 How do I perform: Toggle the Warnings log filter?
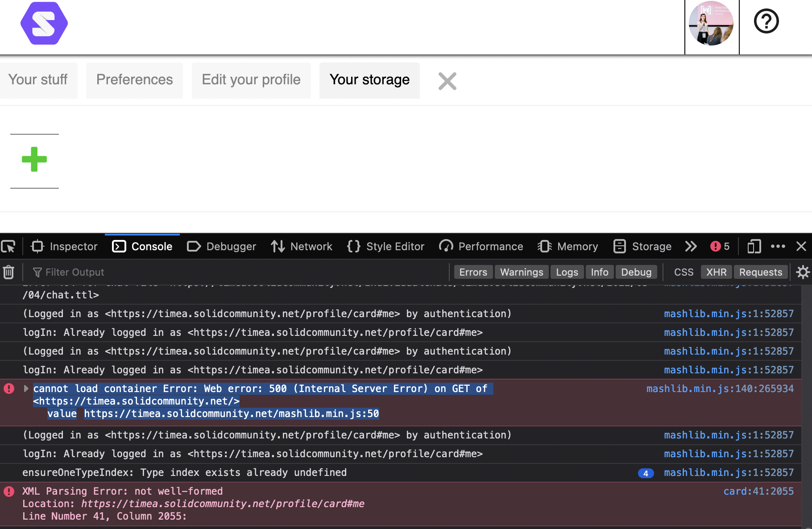coord(521,272)
